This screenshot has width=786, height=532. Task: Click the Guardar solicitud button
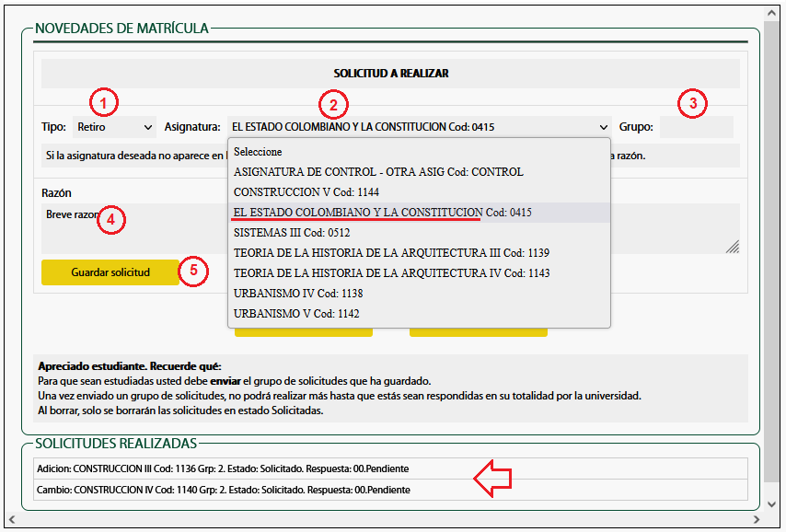110,272
